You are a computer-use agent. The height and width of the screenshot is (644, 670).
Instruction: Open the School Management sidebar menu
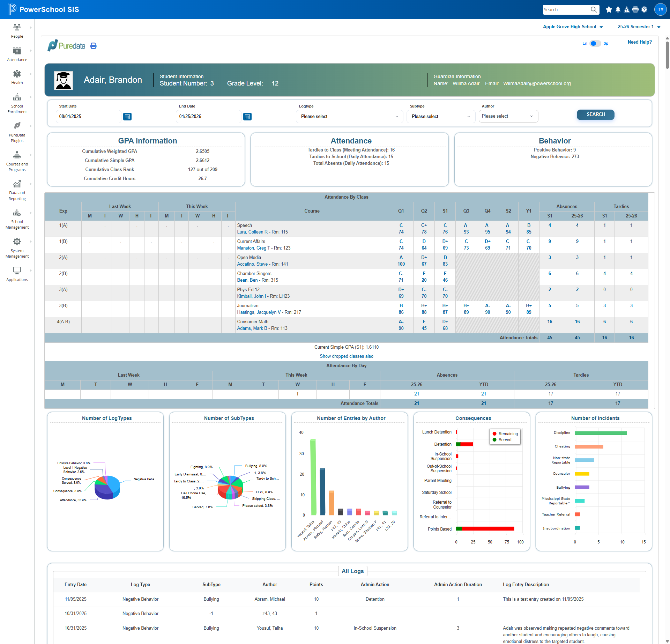[17, 219]
